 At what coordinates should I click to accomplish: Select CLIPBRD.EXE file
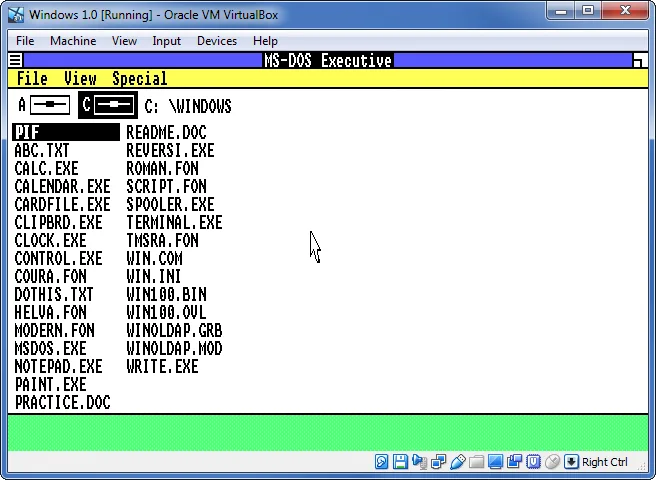pos(58,222)
